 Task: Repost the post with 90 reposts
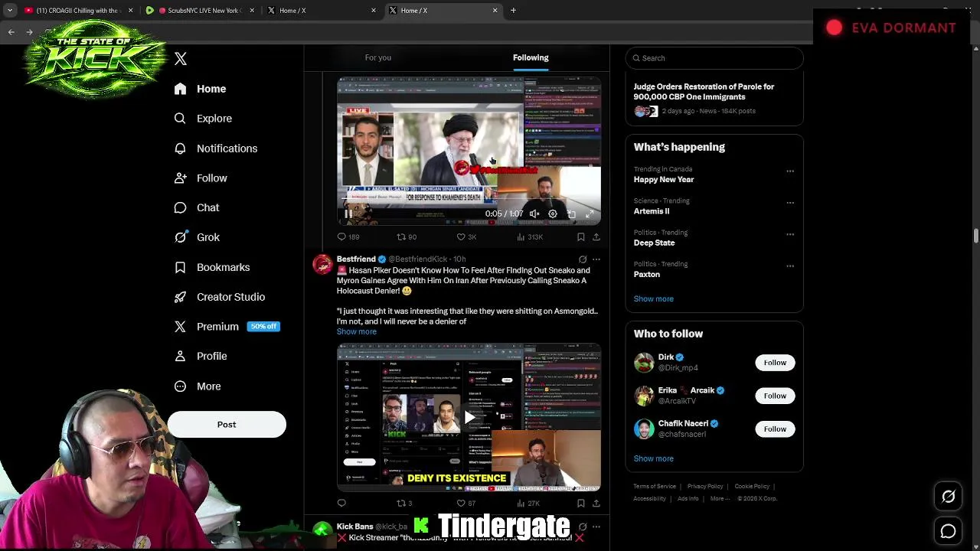(x=407, y=237)
